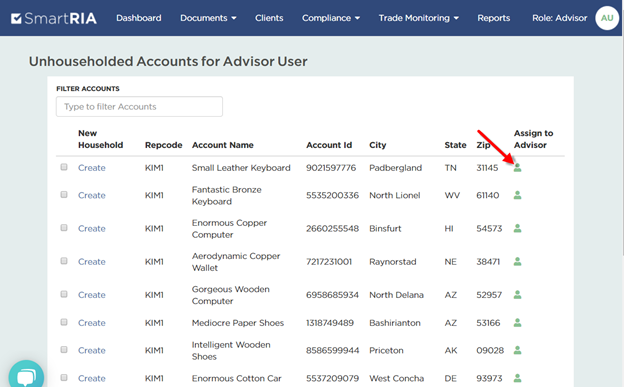Expand the Documents dropdown menu
Viewport: 624px width, 387px height.
pos(208,18)
